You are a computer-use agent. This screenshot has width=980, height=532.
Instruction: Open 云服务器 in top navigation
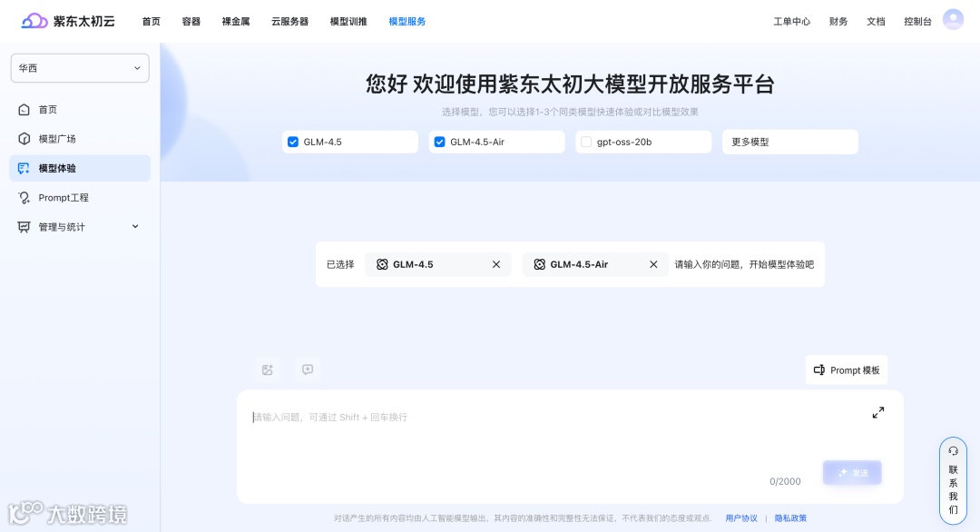pyautogui.click(x=289, y=21)
